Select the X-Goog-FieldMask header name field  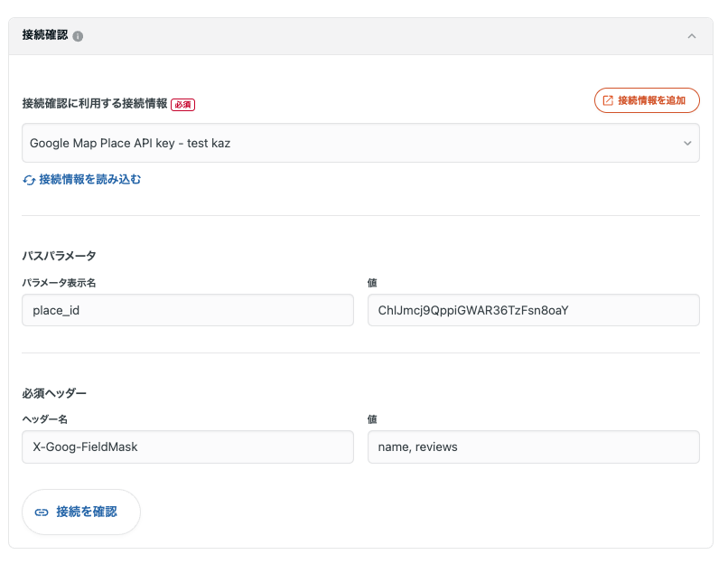(188, 446)
